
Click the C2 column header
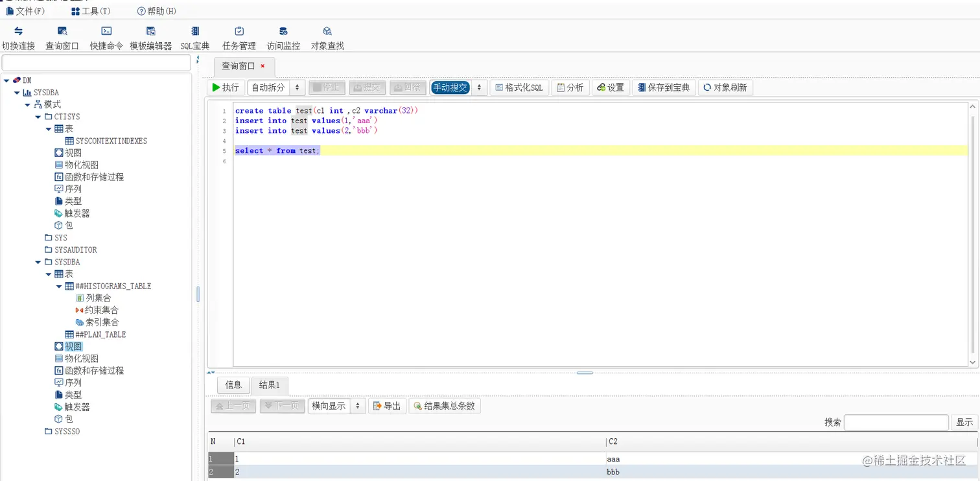tap(791, 441)
